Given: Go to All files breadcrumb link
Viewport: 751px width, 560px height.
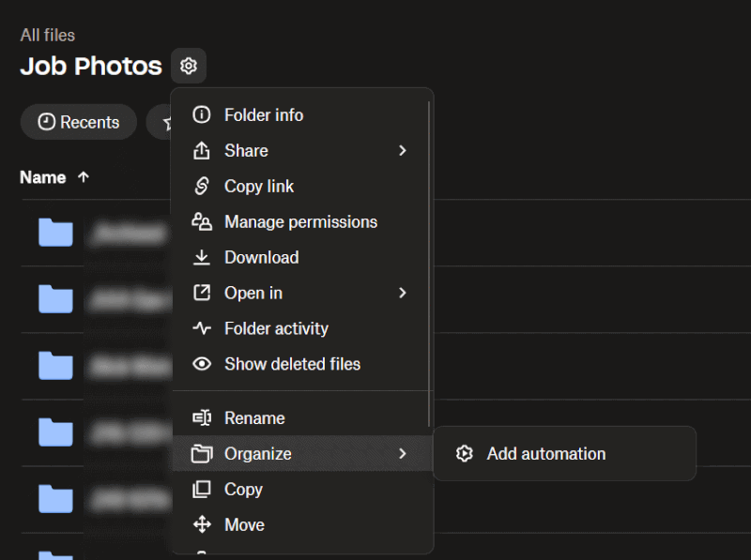Looking at the screenshot, I should click(48, 35).
